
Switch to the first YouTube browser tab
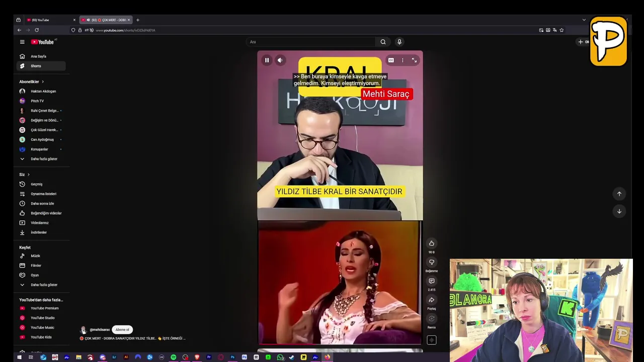coord(50,20)
